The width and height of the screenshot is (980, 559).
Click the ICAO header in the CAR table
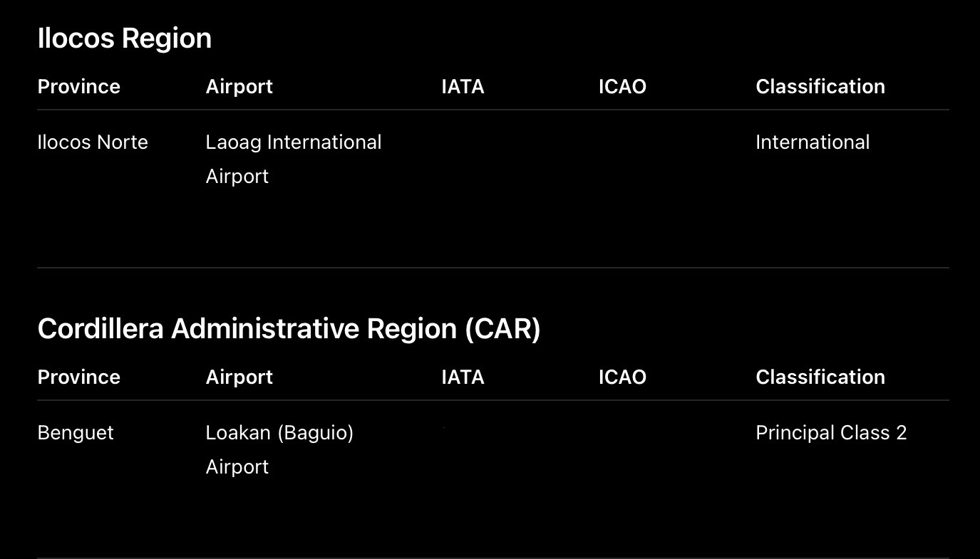[622, 377]
